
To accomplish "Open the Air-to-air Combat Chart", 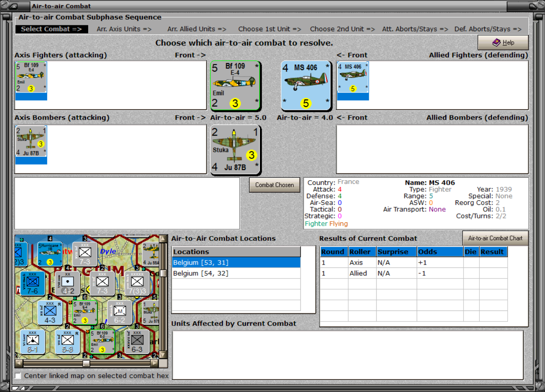I will [495, 238].
